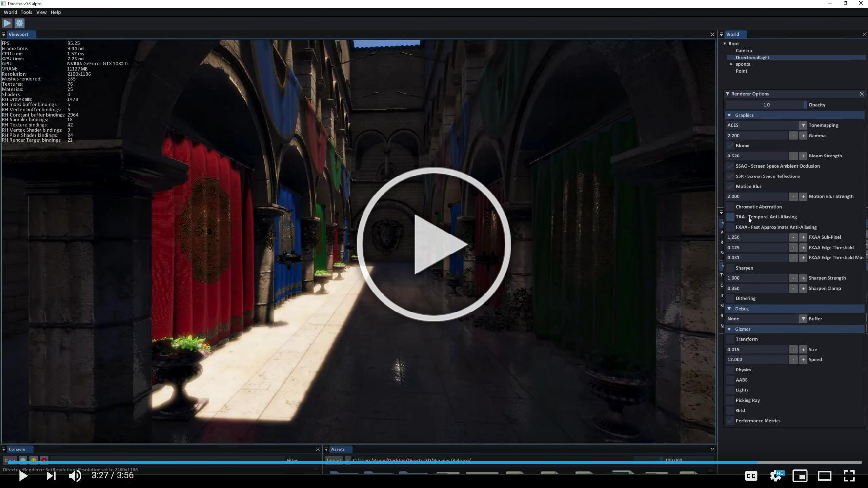Close the Console panel
This screenshot has width=868, height=488.
318,449
